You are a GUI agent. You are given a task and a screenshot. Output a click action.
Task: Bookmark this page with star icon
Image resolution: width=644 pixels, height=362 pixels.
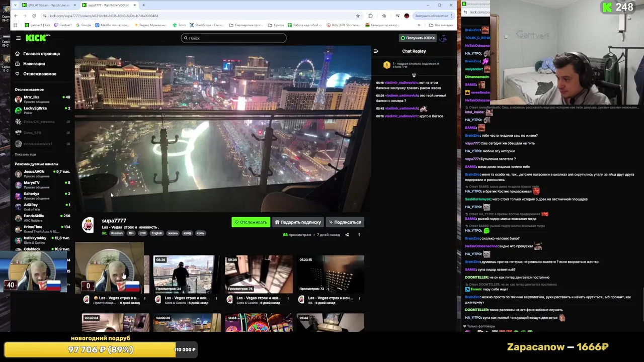point(358,16)
